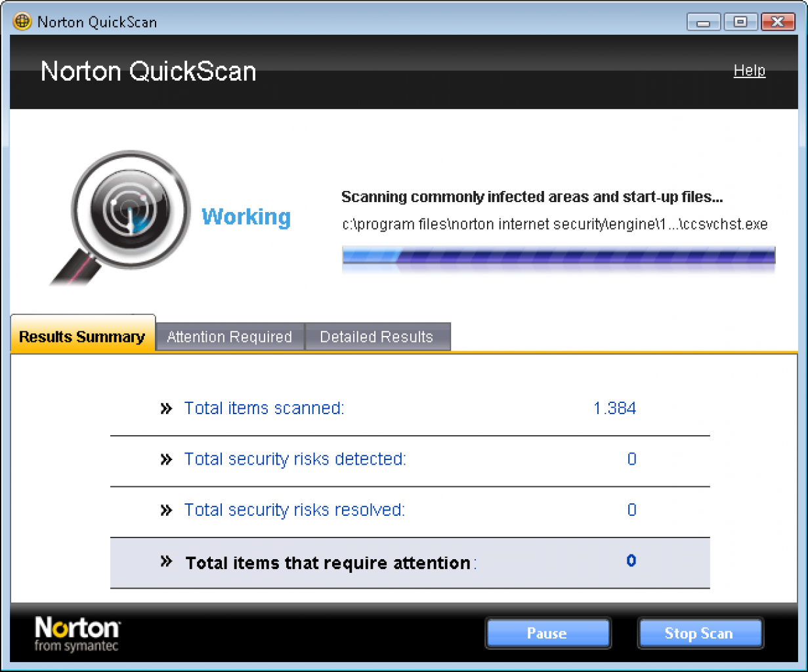This screenshot has width=808, height=672.
Task: Click chevron beside Total items that require attention
Action: coord(166,561)
